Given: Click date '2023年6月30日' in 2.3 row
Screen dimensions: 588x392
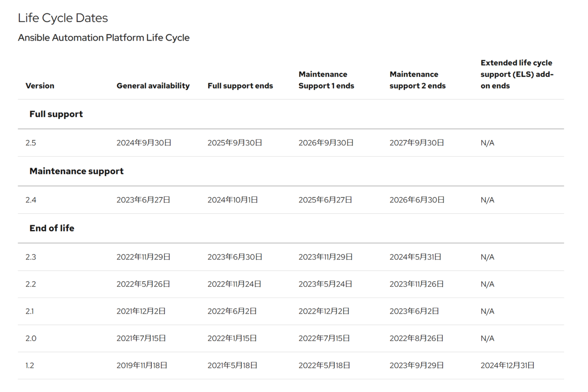Looking at the screenshot, I should [235, 257].
